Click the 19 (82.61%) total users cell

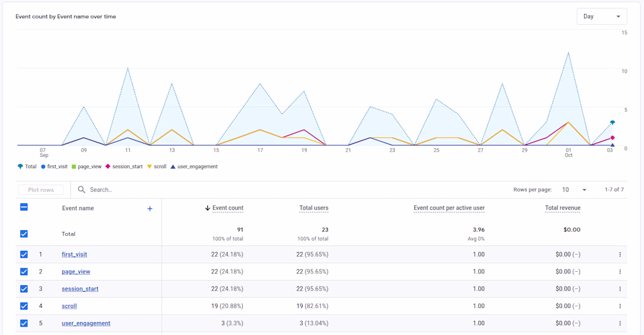312,306
